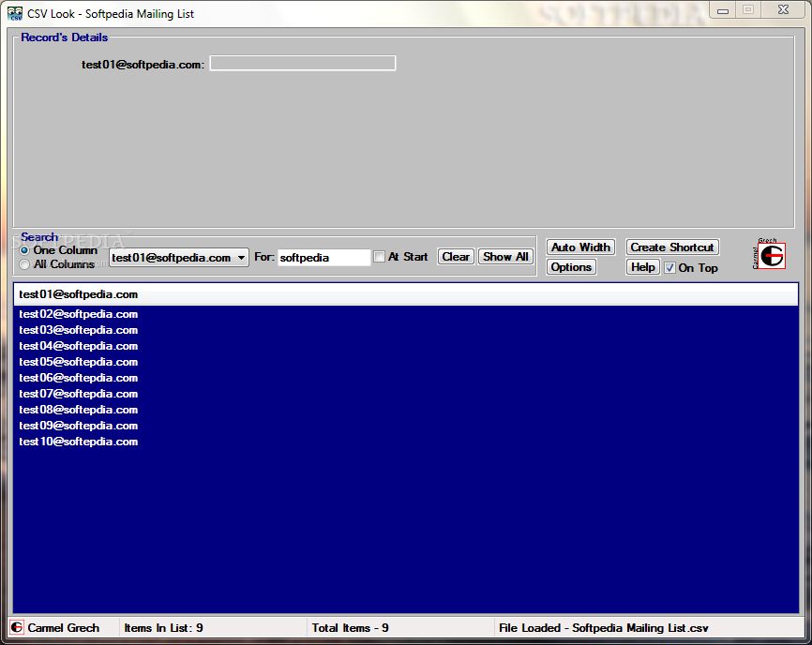The width and height of the screenshot is (812, 645).
Task: Minimize the CSV Look window
Action: click(723, 9)
